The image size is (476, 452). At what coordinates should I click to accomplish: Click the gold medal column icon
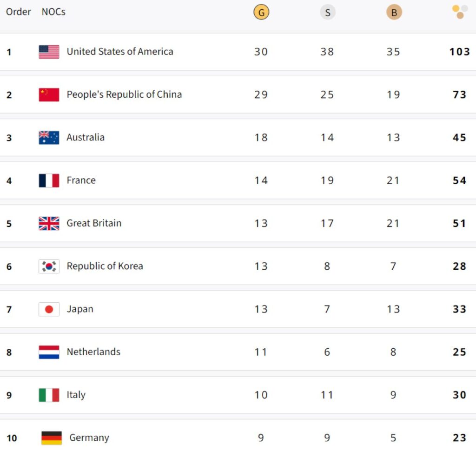click(x=261, y=13)
